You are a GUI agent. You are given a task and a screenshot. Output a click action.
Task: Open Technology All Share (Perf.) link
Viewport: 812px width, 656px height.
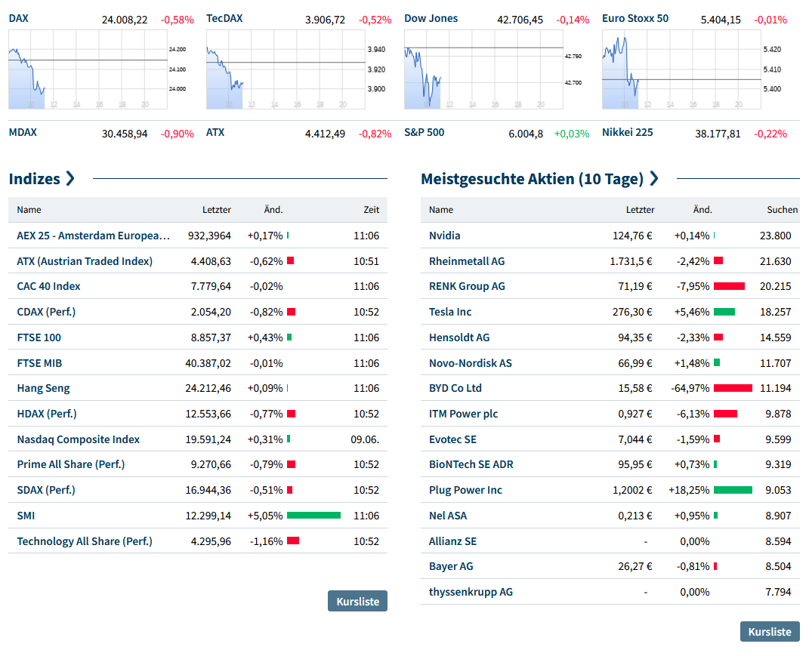click(85, 542)
